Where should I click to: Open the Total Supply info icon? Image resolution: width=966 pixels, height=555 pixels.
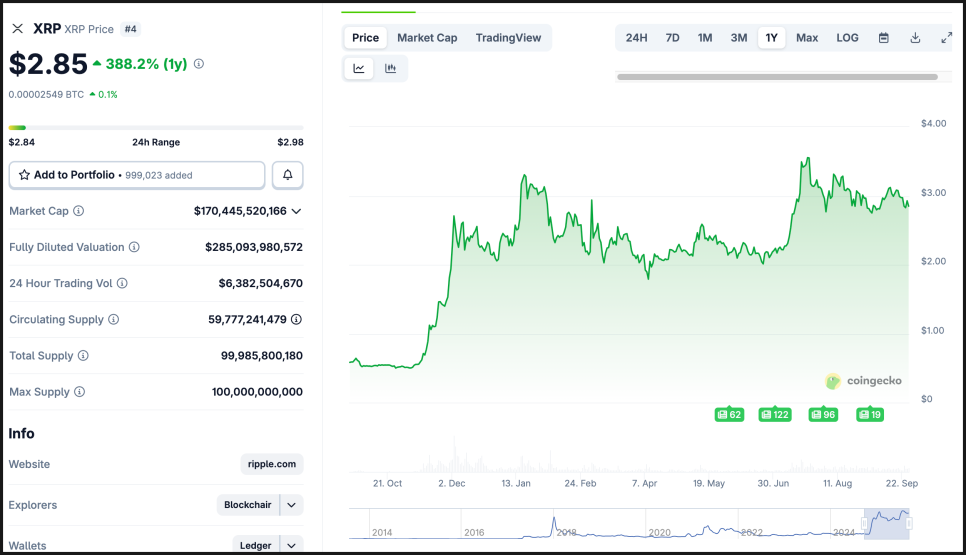(x=83, y=355)
